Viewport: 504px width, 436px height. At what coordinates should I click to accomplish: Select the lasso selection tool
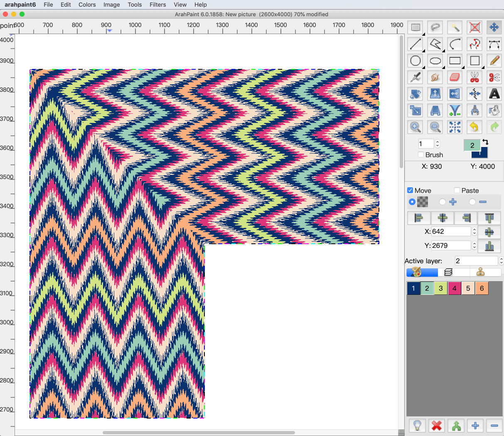tap(435, 28)
